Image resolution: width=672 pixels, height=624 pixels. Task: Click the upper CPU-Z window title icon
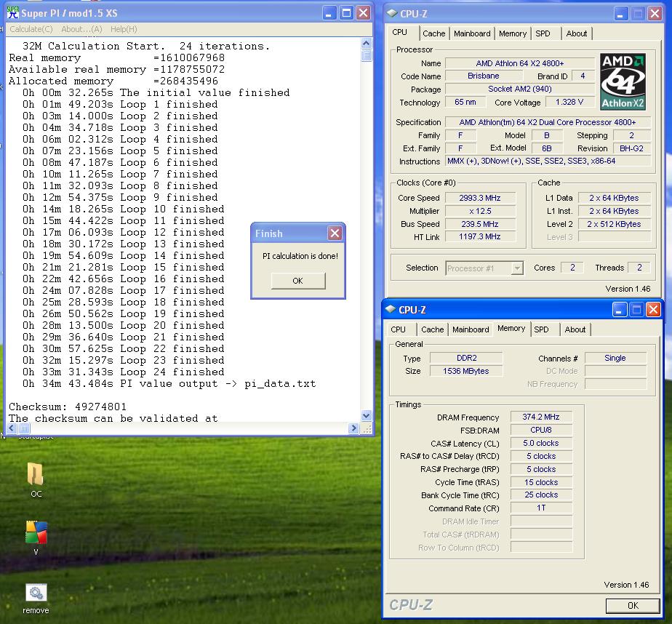coord(392,13)
